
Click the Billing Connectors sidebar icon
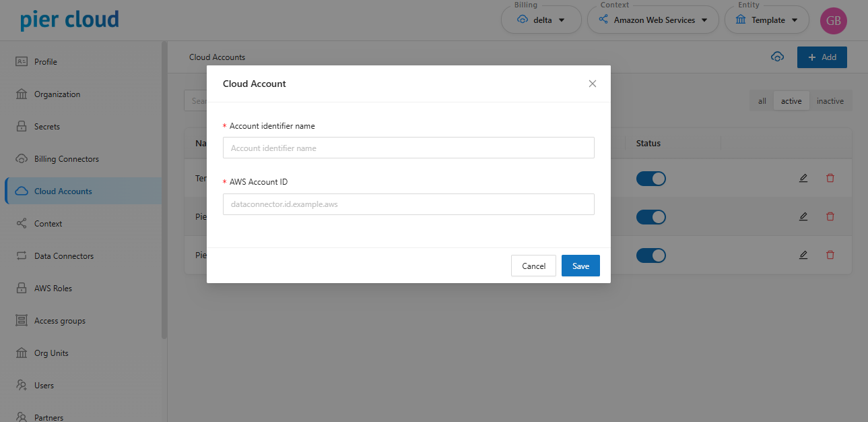pyautogui.click(x=22, y=159)
